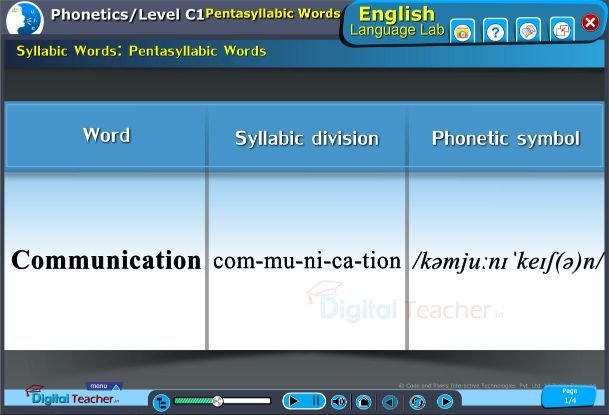Click the "Phonetic symbol" column header

coord(506,138)
